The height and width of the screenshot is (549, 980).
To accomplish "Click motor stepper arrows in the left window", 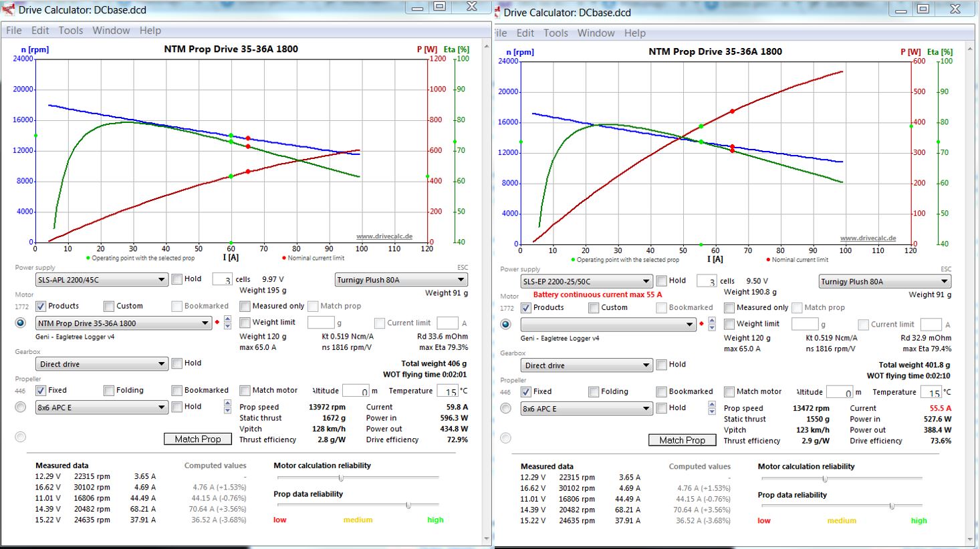I will click(227, 323).
